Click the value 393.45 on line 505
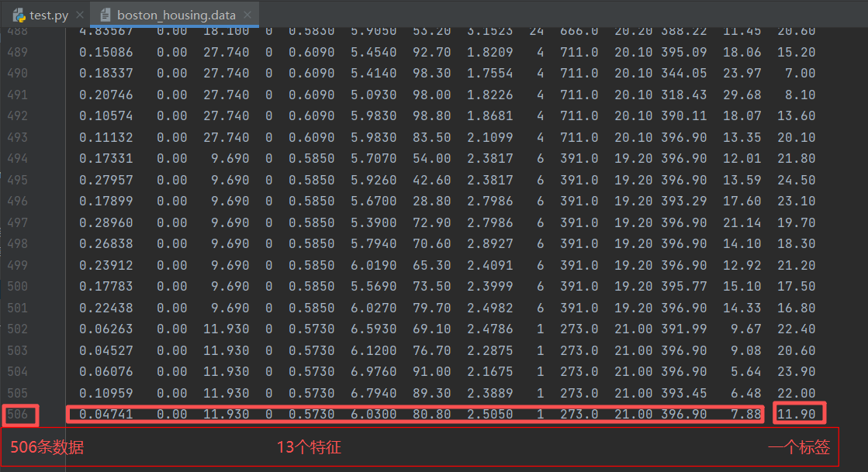The width and height of the screenshot is (868, 472). tap(683, 393)
